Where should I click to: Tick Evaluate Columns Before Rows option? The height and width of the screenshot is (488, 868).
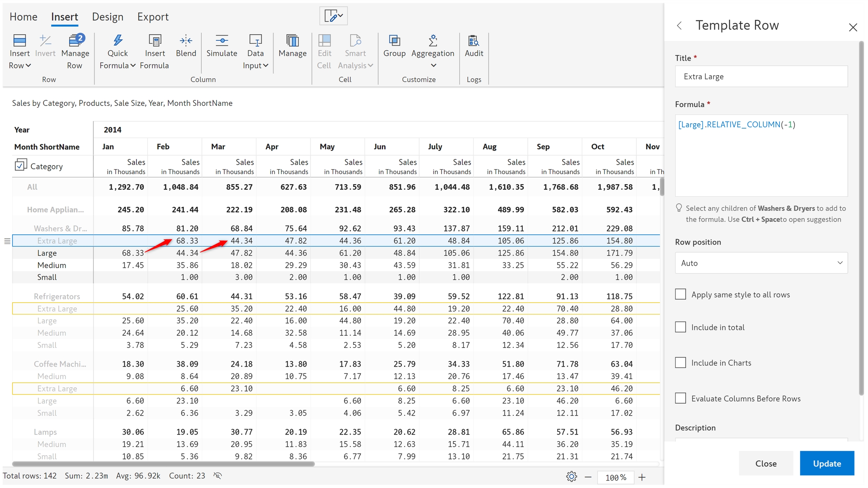coord(680,398)
